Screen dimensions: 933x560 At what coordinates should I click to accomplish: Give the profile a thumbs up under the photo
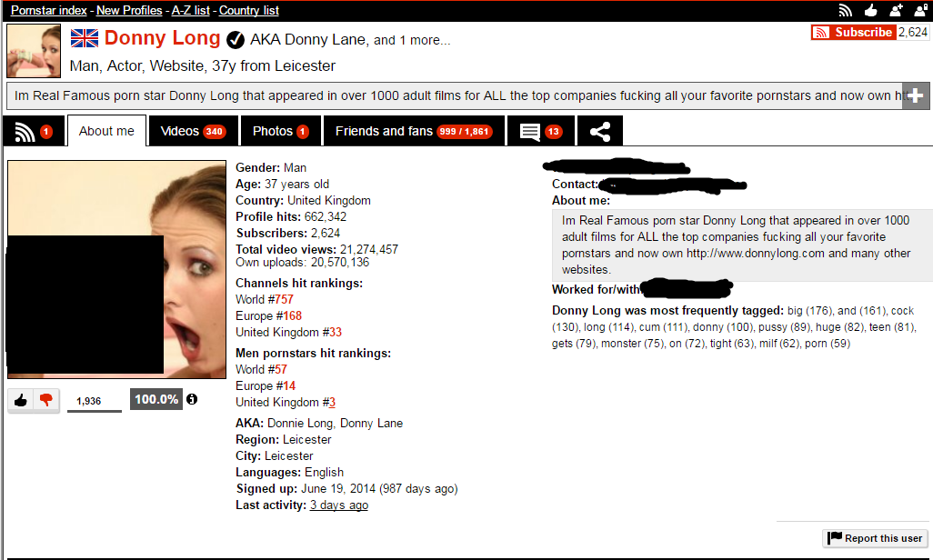[21, 400]
